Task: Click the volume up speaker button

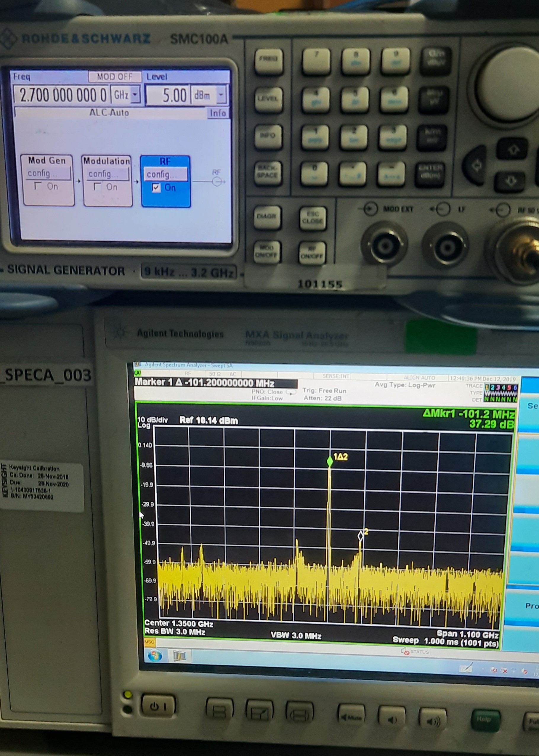Action: tap(433, 720)
